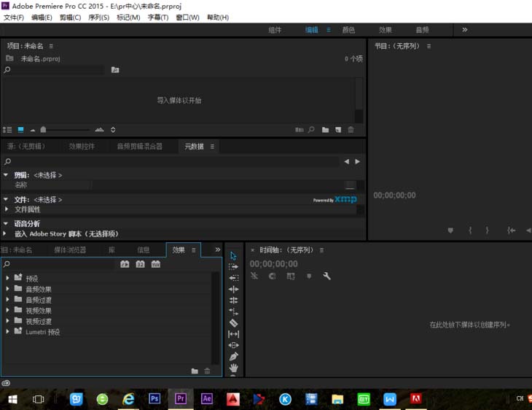Click the New Item icon in Project panel
Screen dimensions: 532x410
click(x=338, y=130)
